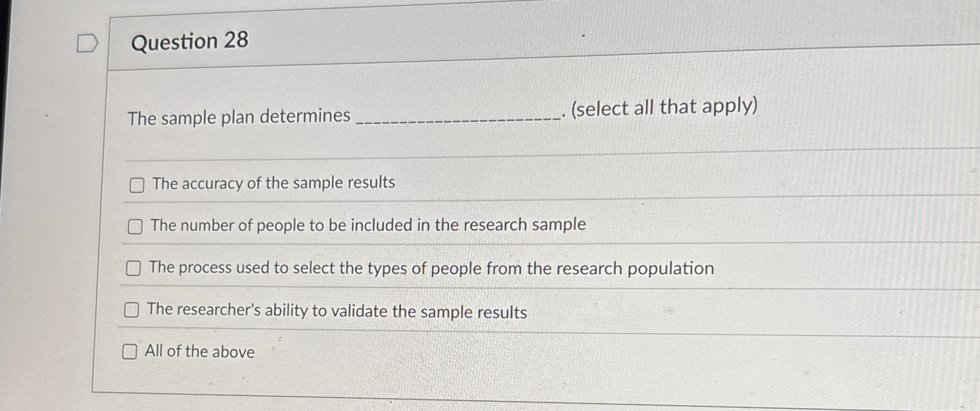Select the answer text 'All of the above'
The image size is (980, 411).
click(198, 352)
